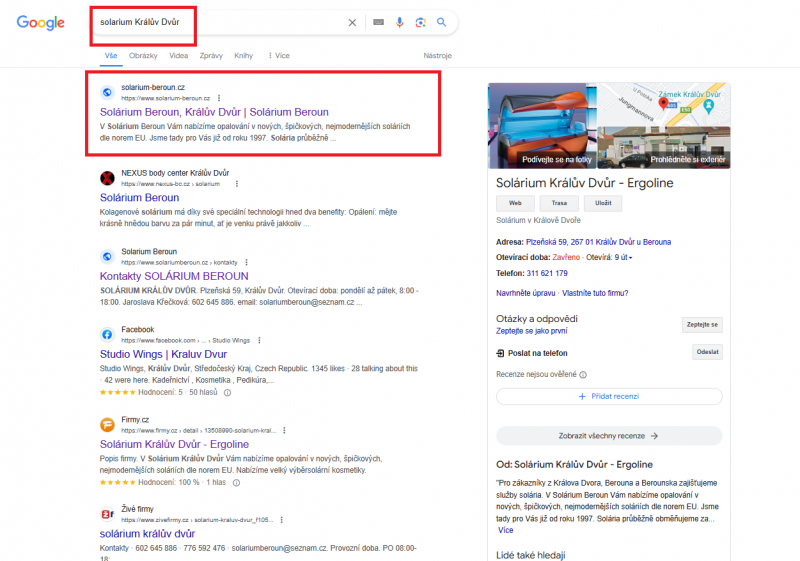Click the Trasa directions button
This screenshot has height=561, width=800.
coord(559,203)
